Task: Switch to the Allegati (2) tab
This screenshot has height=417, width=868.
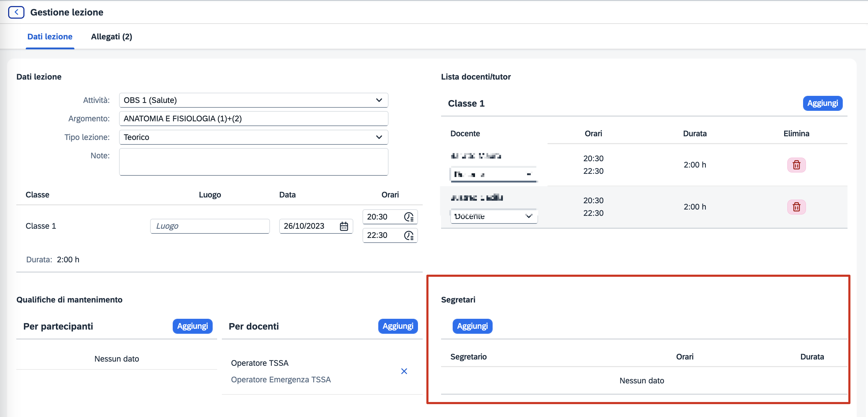Action: [111, 37]
